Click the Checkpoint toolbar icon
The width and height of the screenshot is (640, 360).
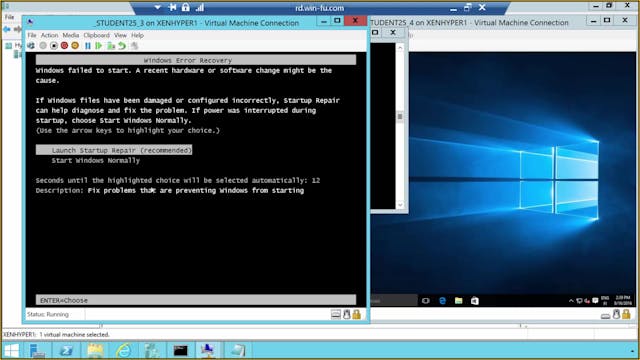111,46
